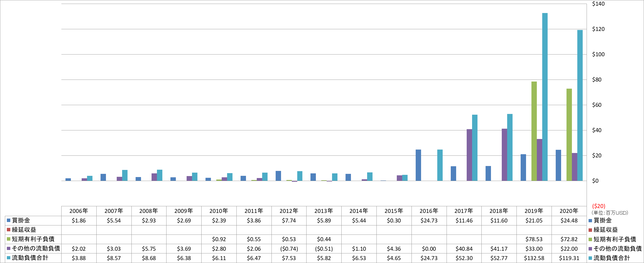Screen dimensions: 644x263
Task: Click the $1.86 accounts payable cell
Action: coord(79,221)
